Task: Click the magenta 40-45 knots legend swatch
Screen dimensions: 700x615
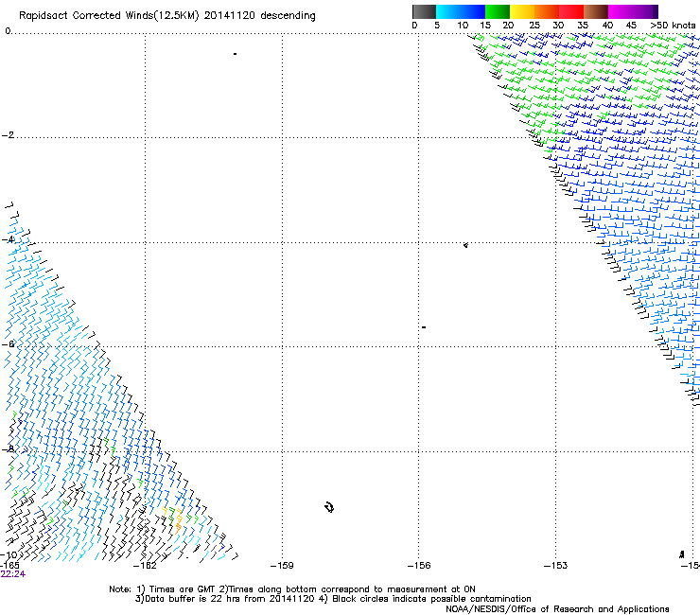Action: [621, 11]
